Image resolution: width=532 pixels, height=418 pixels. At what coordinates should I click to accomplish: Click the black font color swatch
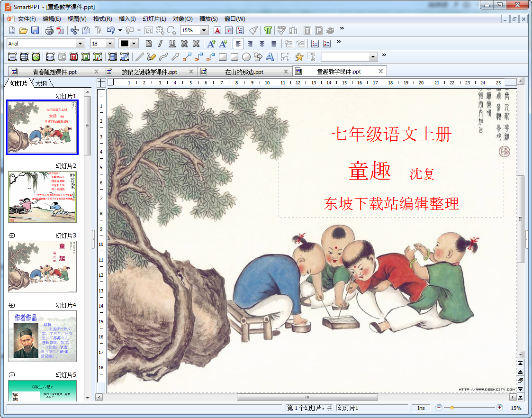125,44
